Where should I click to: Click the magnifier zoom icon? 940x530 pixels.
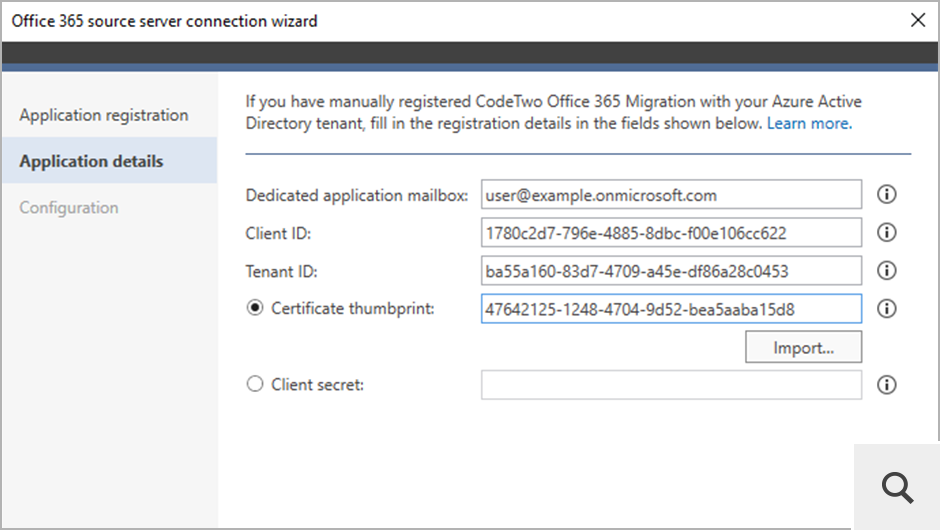click(x=897, y=487)
